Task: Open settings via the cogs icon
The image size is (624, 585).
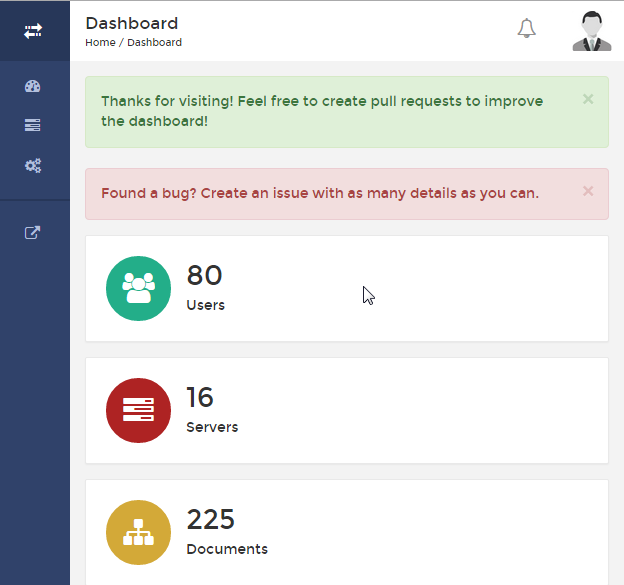Action: (33, 165)
